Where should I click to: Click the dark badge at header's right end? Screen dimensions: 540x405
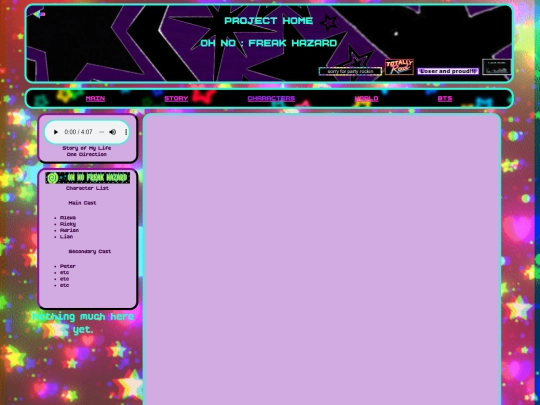(x=497, y=67)
